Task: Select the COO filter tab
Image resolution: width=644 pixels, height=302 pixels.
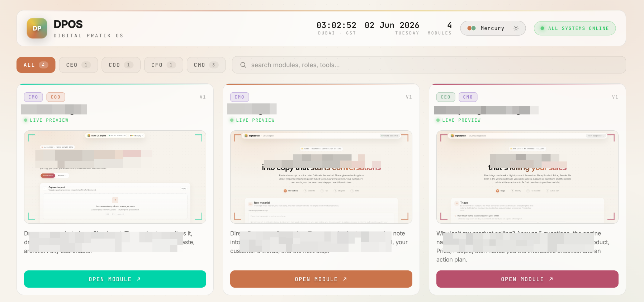Action: [x=121, y=65]
